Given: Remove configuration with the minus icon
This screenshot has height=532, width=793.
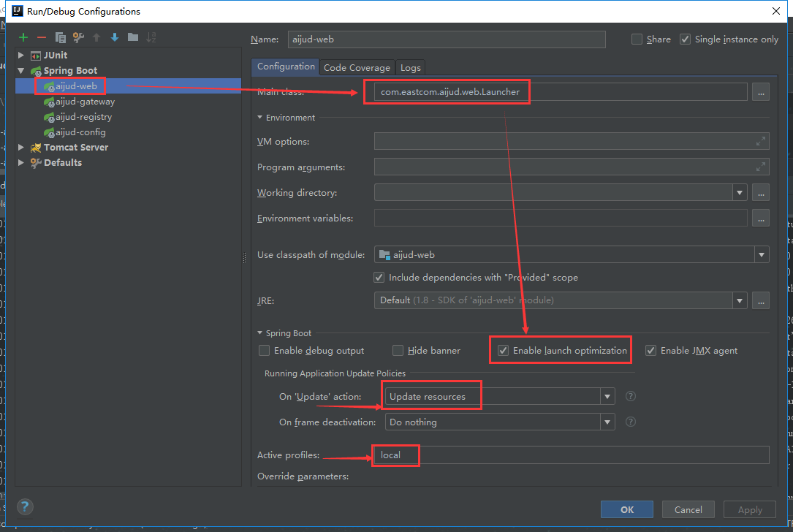Looking at the screenshot, I should [x=42, y=37].
